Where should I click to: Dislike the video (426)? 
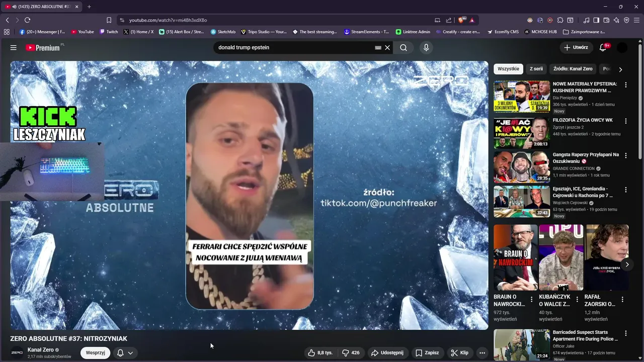point(351,352)
